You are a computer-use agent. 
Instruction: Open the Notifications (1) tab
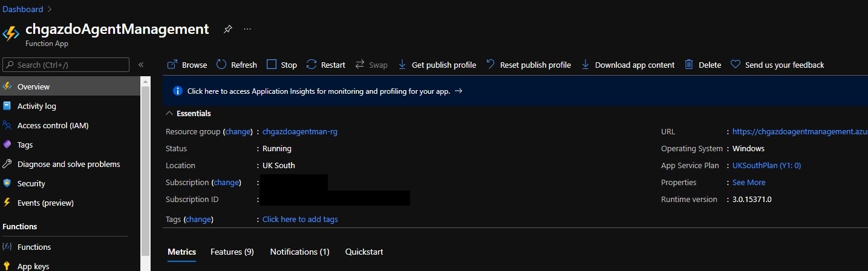pos(299,252)
